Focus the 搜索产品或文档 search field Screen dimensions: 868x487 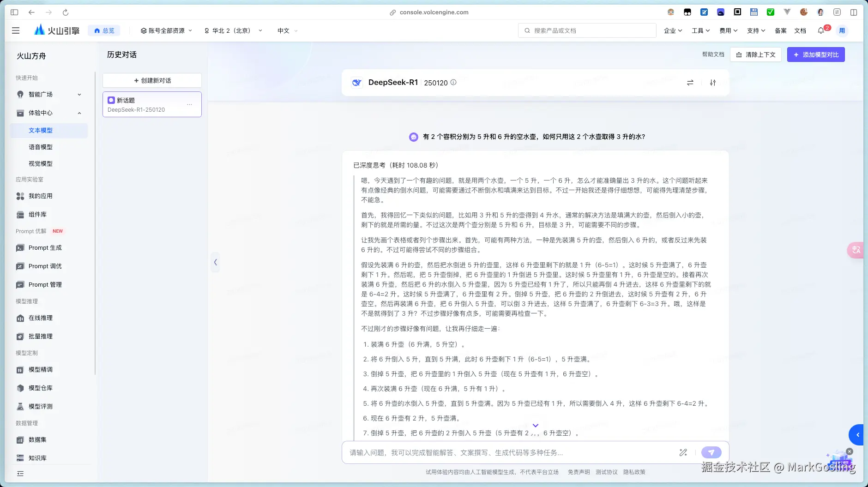click(587, 30)
